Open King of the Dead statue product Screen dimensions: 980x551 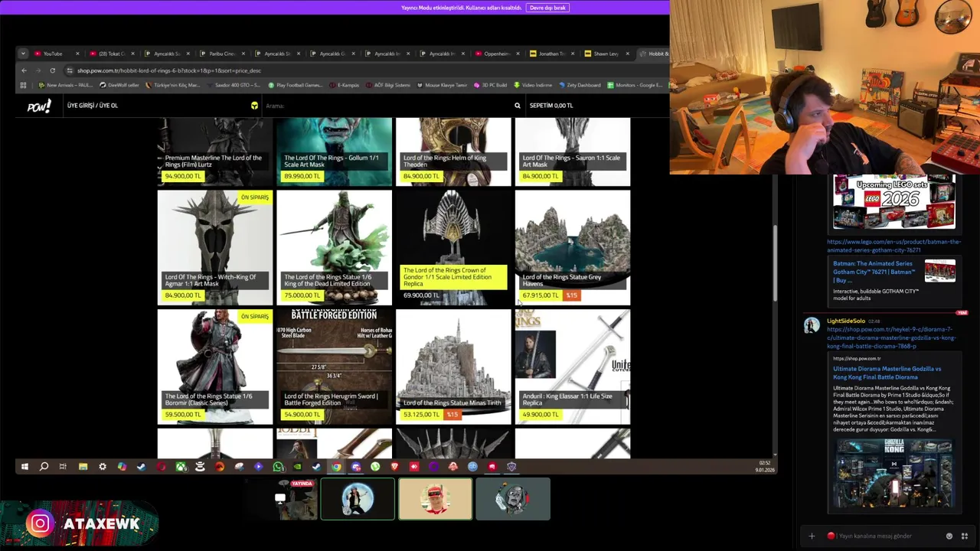point(334,247)
